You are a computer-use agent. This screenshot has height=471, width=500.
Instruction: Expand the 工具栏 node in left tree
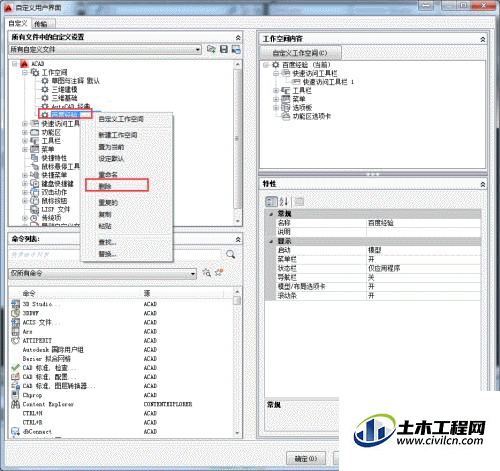click(25, 141)
